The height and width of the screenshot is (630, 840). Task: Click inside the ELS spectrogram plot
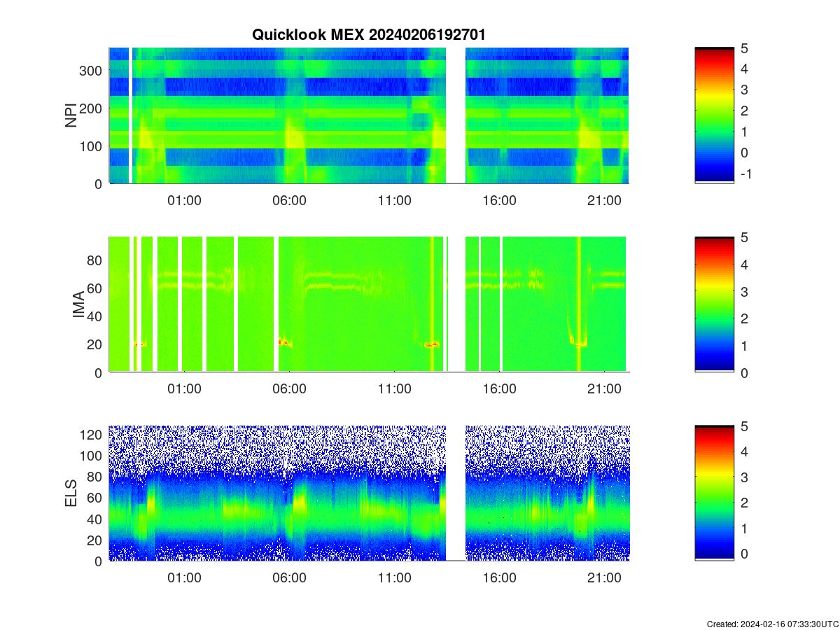369,493
